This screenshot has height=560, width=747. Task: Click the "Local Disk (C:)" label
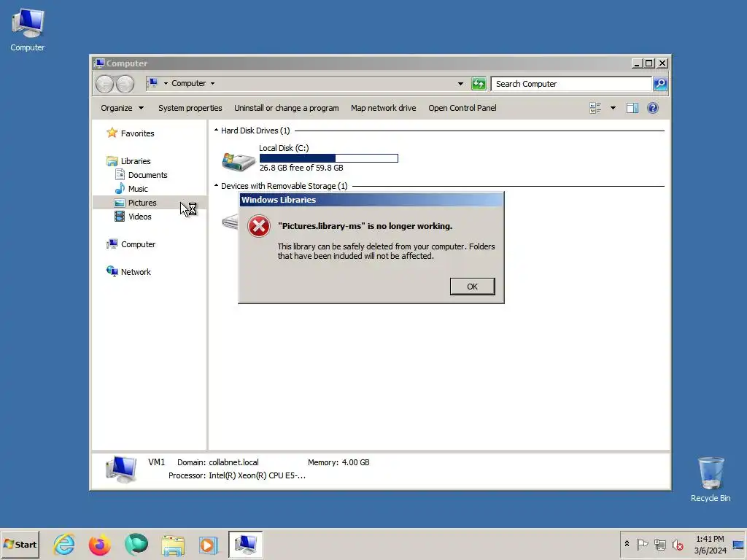coord(284,148)
